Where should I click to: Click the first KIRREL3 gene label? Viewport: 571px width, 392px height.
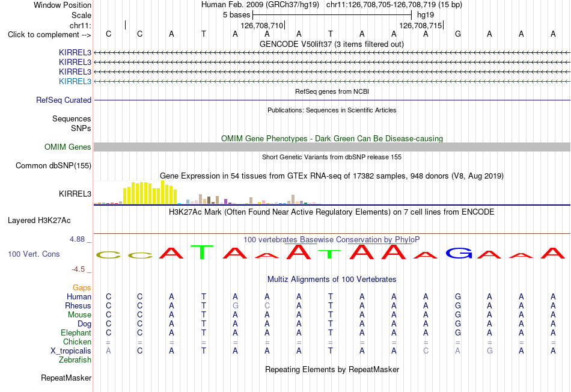point(75,52)
